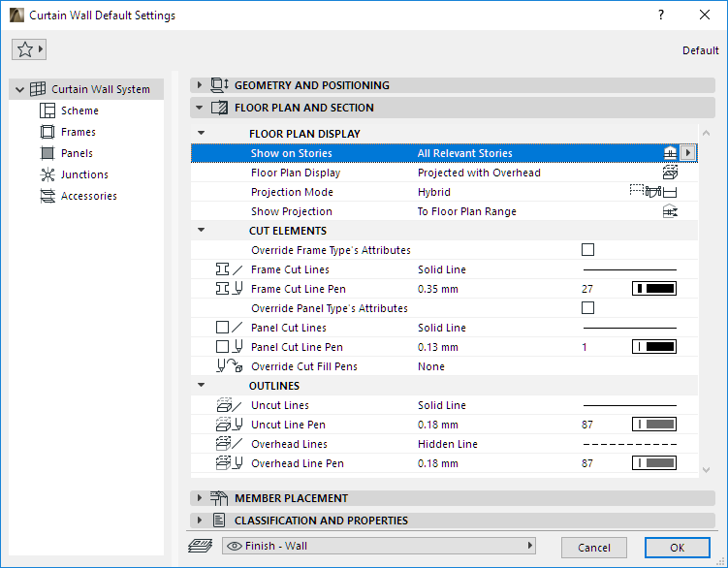Enable Override Frame Type's Attributes checkbox

pyautogui.click(x=587, y=250)
